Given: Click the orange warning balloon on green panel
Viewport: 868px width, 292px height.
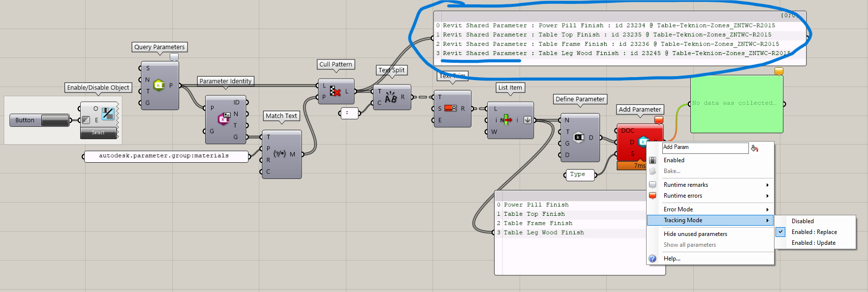Looking at the screenshot, I should pos(779,71).
